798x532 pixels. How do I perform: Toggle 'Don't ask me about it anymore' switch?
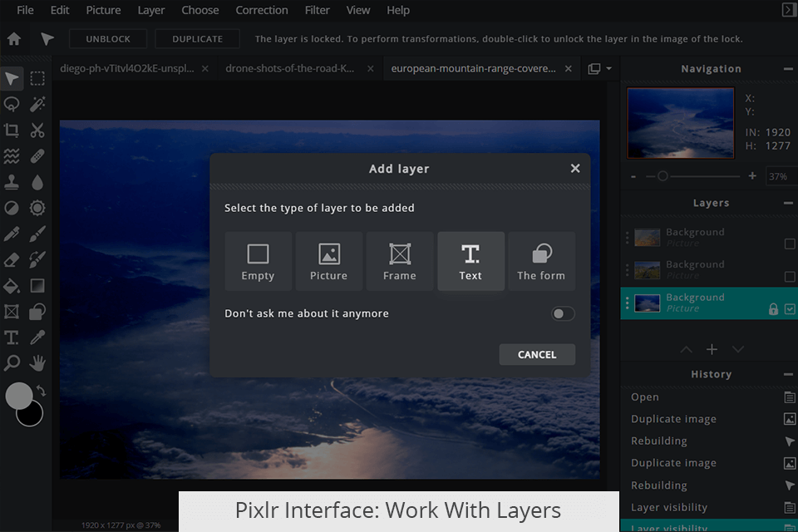[x=563, y=313]
